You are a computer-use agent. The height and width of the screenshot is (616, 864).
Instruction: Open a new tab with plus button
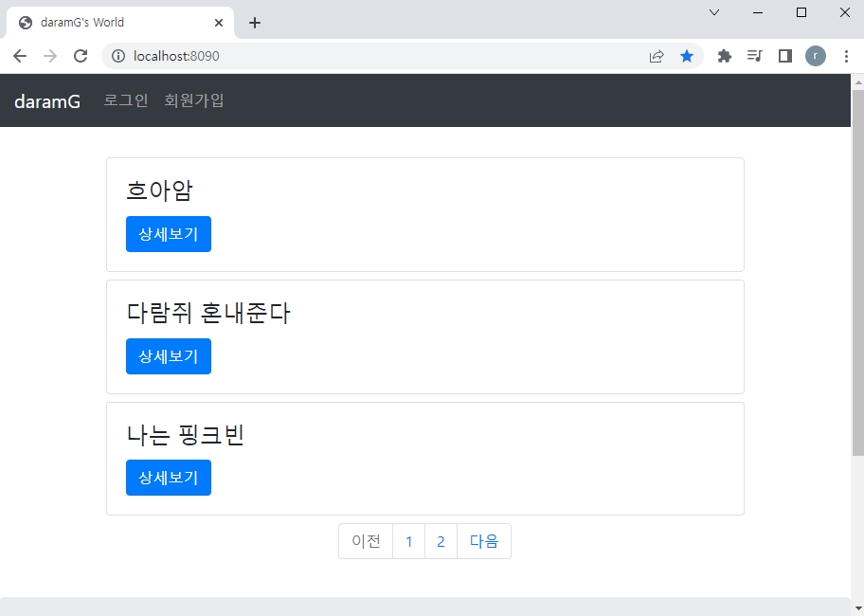255,23
